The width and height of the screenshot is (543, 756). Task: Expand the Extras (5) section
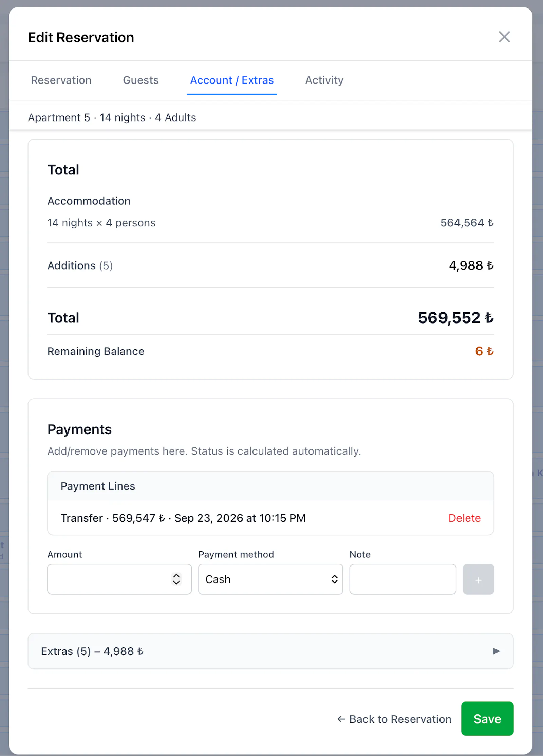pyautogui.click(x=270, y=651)
